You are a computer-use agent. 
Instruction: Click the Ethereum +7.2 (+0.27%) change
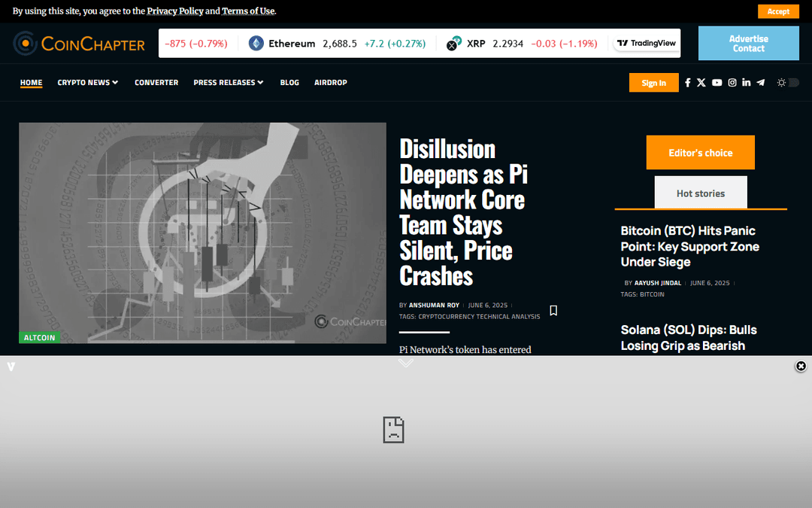[395, 44]
